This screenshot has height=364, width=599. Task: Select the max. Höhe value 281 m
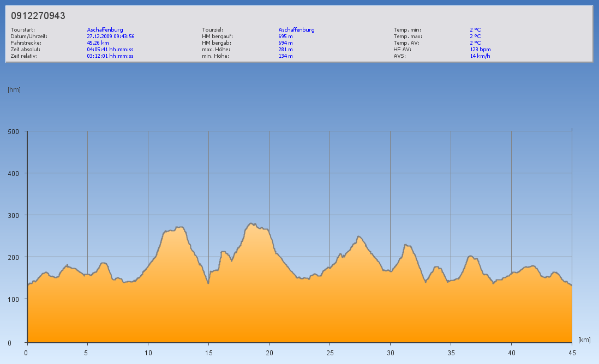point(286,49)
